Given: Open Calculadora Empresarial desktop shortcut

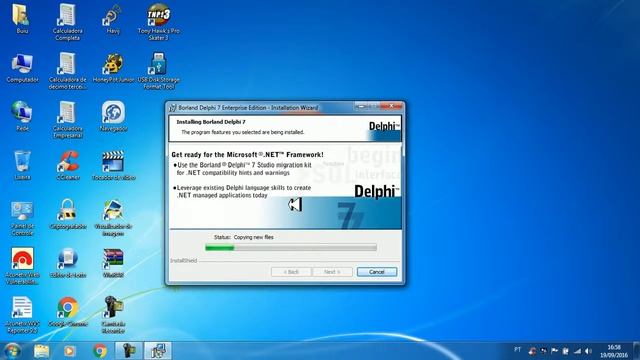Looking at the screenshot, I should (67, 120).
